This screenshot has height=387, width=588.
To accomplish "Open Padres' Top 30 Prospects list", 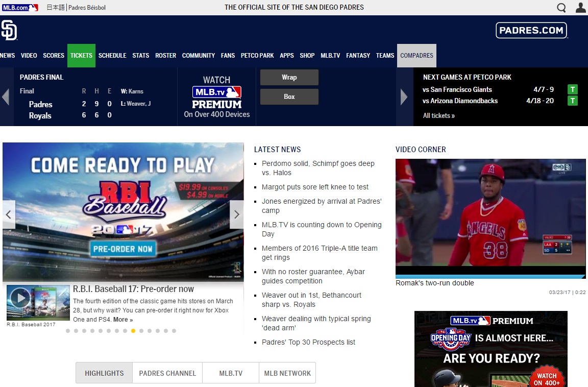I will click(308, 343).
